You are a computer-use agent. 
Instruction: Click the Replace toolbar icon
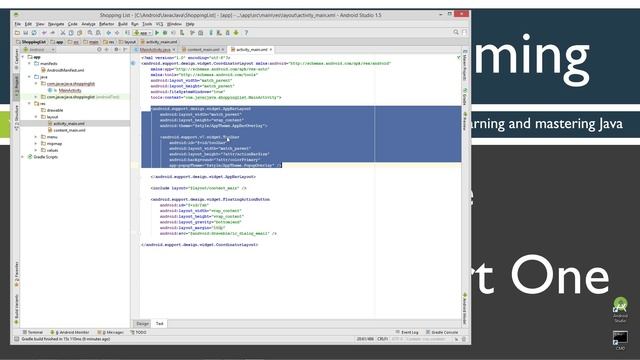[x=98, y=33]
